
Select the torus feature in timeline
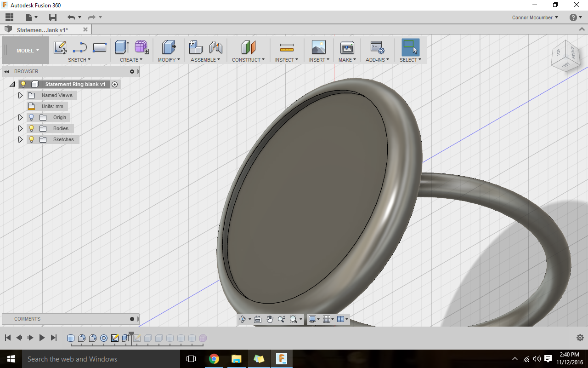coord(104,338)
